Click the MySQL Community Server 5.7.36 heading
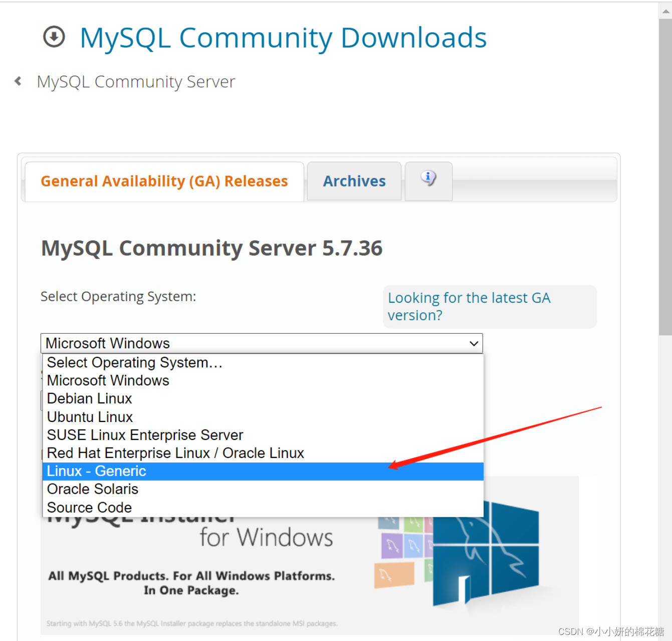This screenshot has width=672, height=641. [x=211, y=248]
